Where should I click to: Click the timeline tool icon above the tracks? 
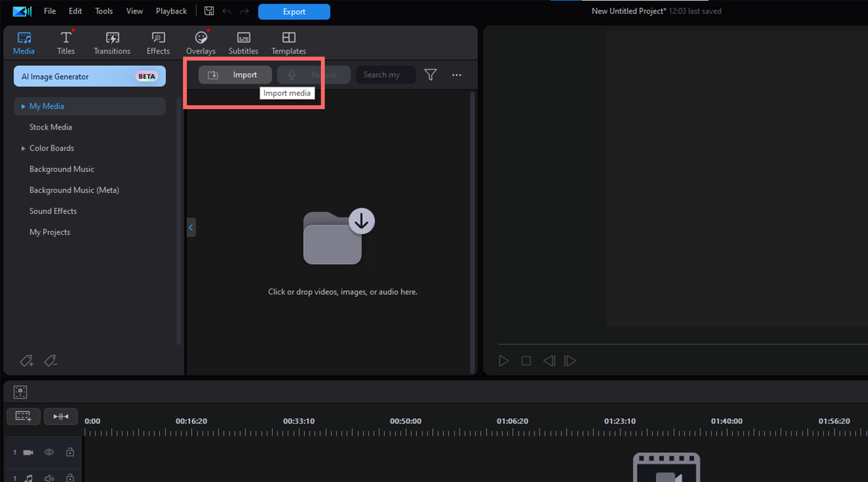coord(20,392)
